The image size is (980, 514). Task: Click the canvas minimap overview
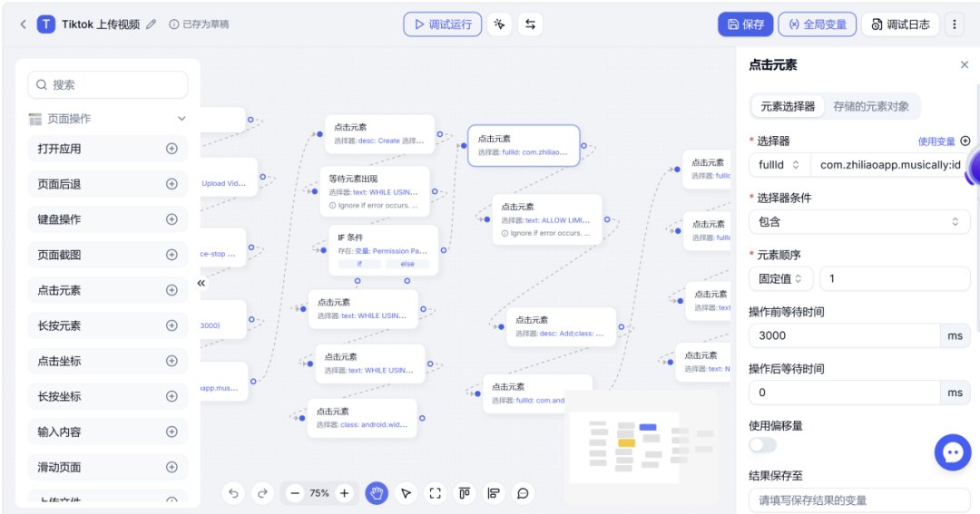[641, 447]
